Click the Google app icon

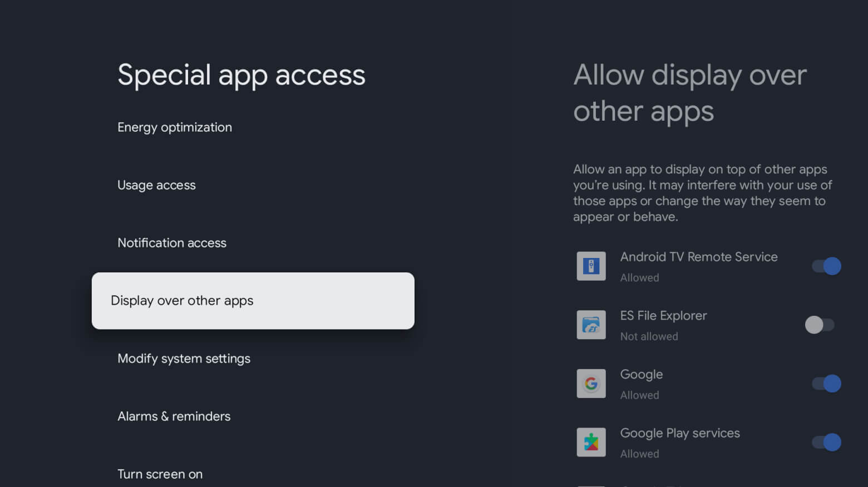pyautogui.click(x=591, y=384)
